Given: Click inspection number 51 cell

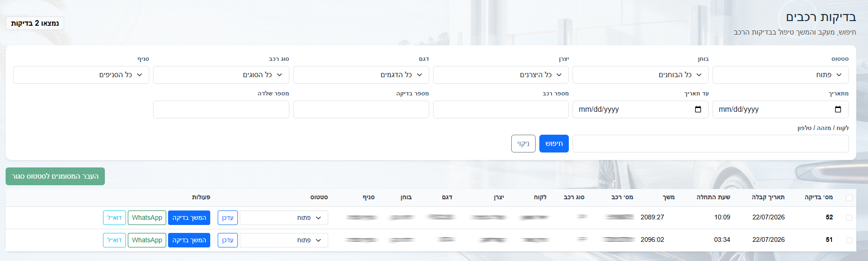Looking at the screenshot, I should 829,240.
